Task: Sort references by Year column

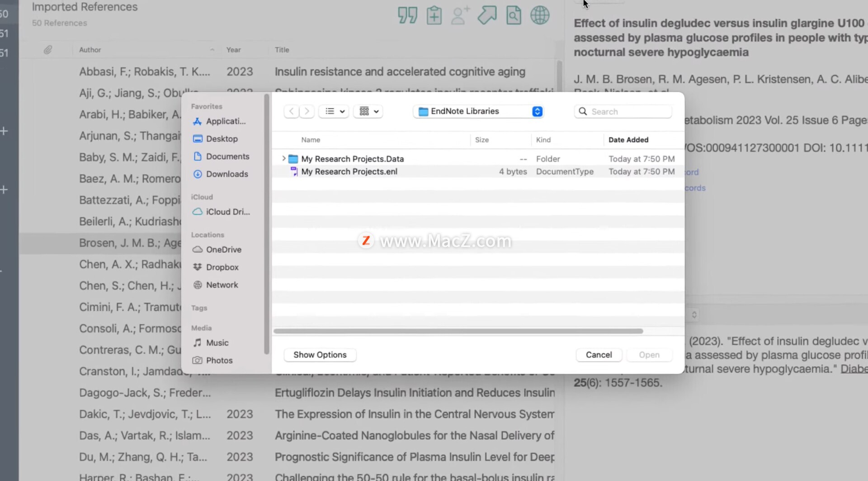Action: point(233,50)
